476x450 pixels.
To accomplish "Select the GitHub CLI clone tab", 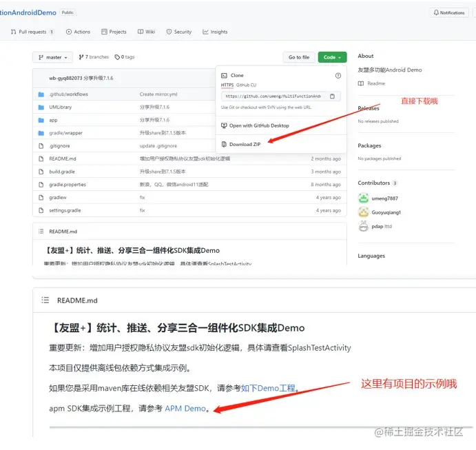I will click(x=246, y=85).
